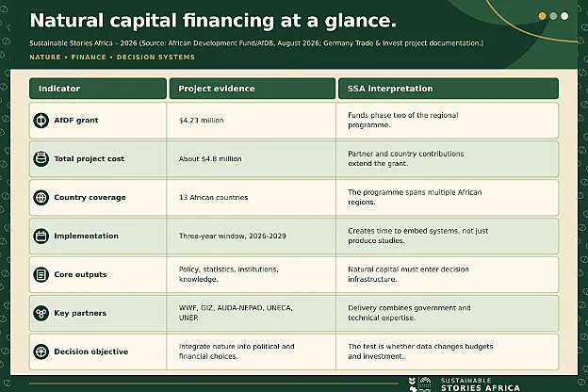The image size is (588, 392).
Task: Click the Key partners network icon
Action: pos(41,313)
